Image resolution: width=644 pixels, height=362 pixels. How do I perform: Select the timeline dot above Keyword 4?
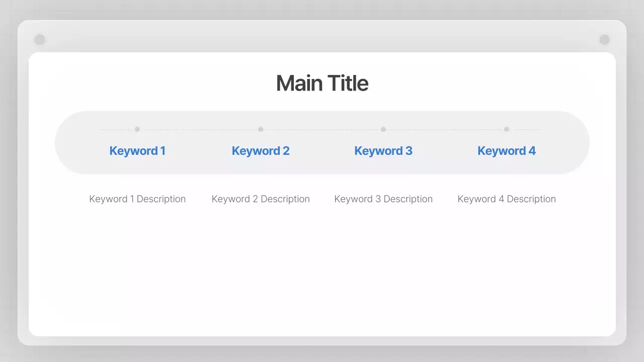point(507,129)
